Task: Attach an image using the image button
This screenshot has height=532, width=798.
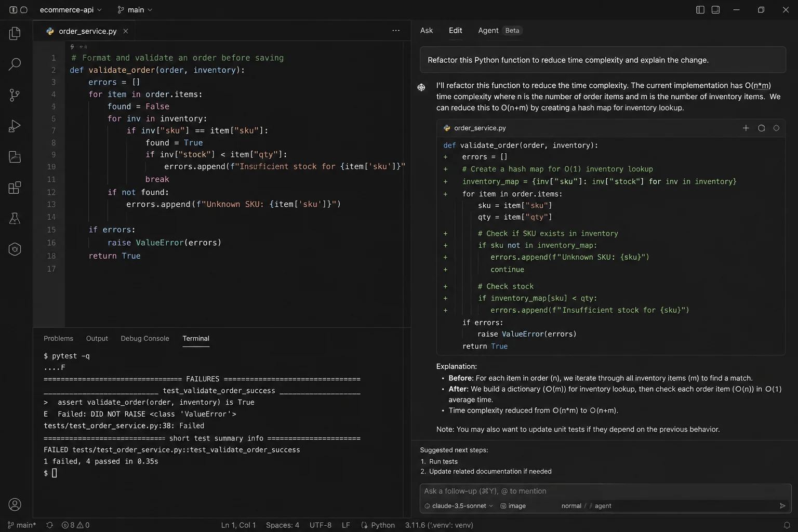Action: click(x=513, y=506)
